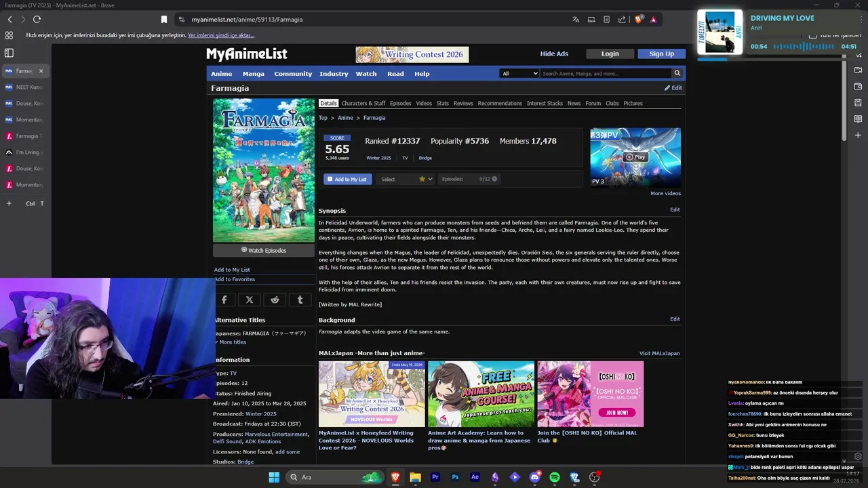The height and width of the screenshot is (488, 868).
Task: Go back using the browser back arrow
Action: pos(9,20)
